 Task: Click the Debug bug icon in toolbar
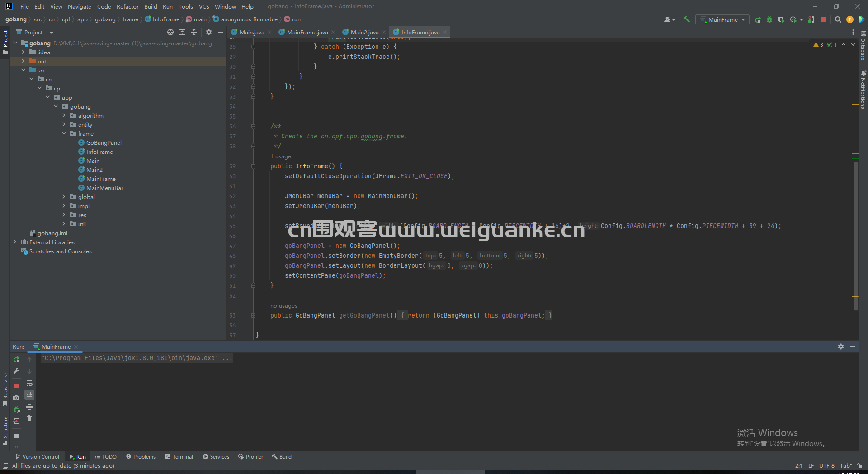pyautogui.click(x=769, y=19)
